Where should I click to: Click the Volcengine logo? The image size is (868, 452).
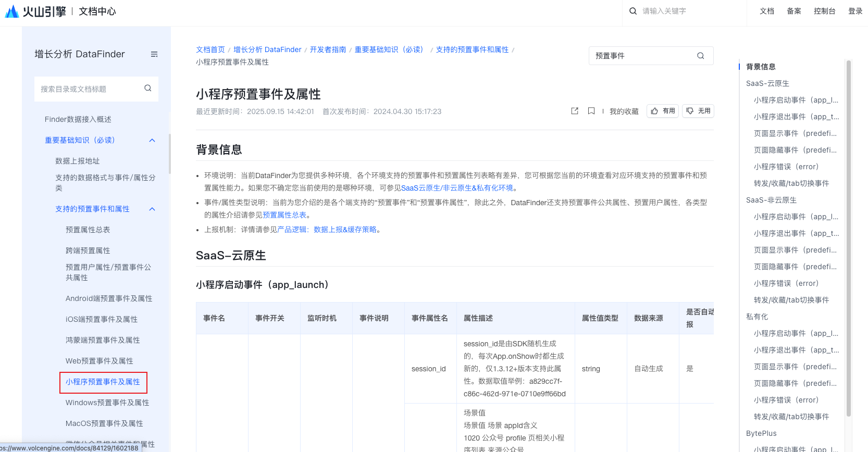(x=35, y=11)
